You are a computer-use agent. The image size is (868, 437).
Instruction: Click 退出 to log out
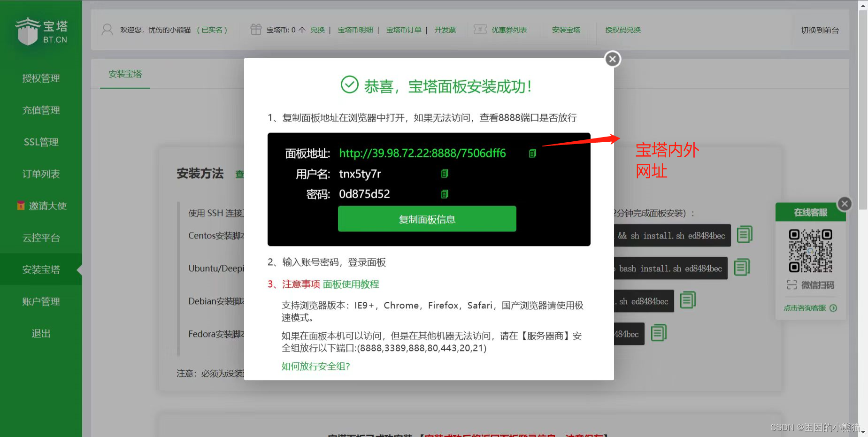click(x=41, y=334)
